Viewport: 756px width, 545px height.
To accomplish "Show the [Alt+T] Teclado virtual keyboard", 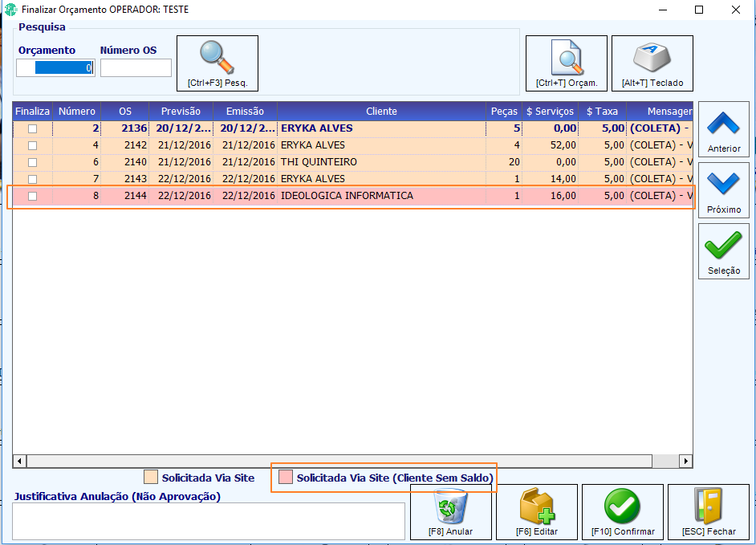I will coord(652,63).
